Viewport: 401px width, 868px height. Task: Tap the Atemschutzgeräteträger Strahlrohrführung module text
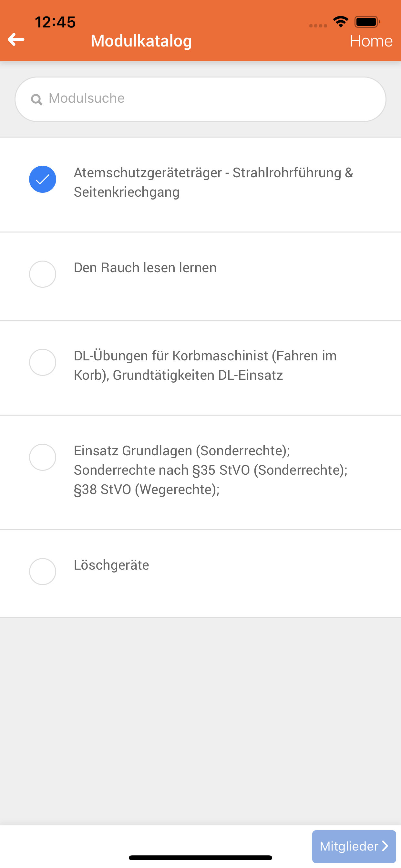point(213,182)
